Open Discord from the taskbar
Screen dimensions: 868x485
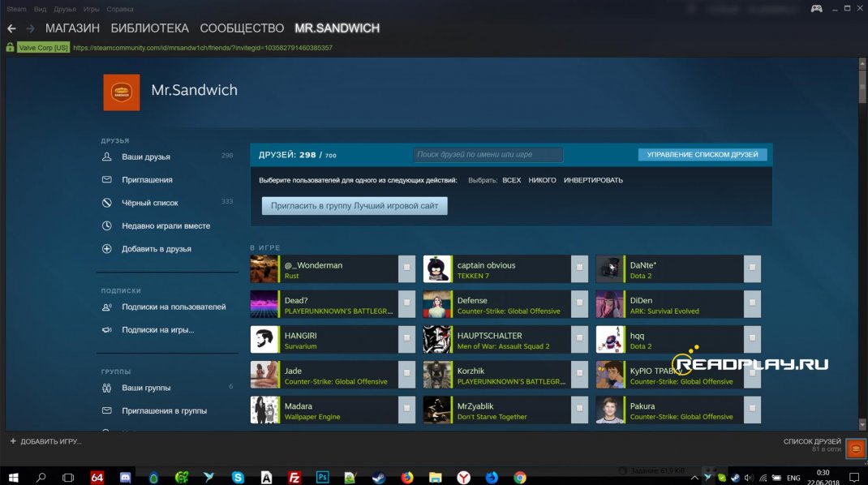click(126, 477)
